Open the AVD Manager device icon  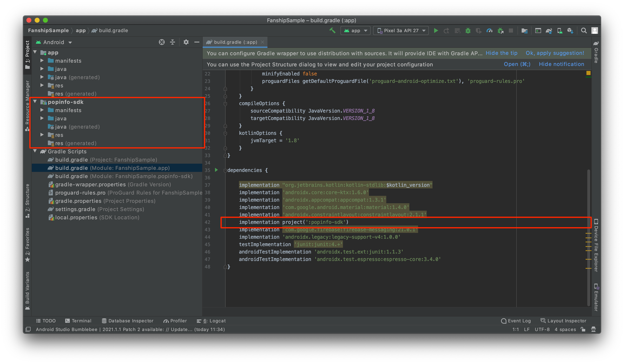[559, 31]
